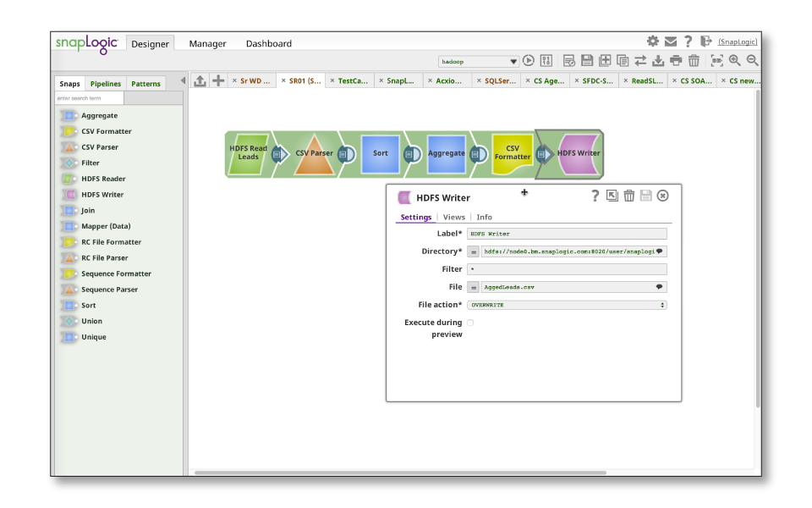Click the upload pipeline icon left of tabs
The image size is (812, 508).
pyautogui.click(x=200, y=81)
